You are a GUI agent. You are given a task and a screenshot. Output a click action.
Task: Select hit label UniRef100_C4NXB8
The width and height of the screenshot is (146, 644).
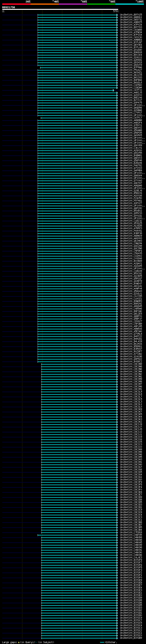[131, 538]
